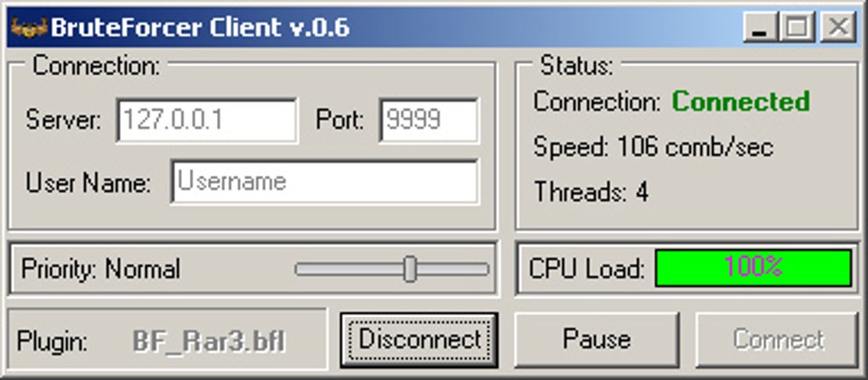Click the Port field showing 9999
Screen dimensions: 868x380
click(428, 120)
